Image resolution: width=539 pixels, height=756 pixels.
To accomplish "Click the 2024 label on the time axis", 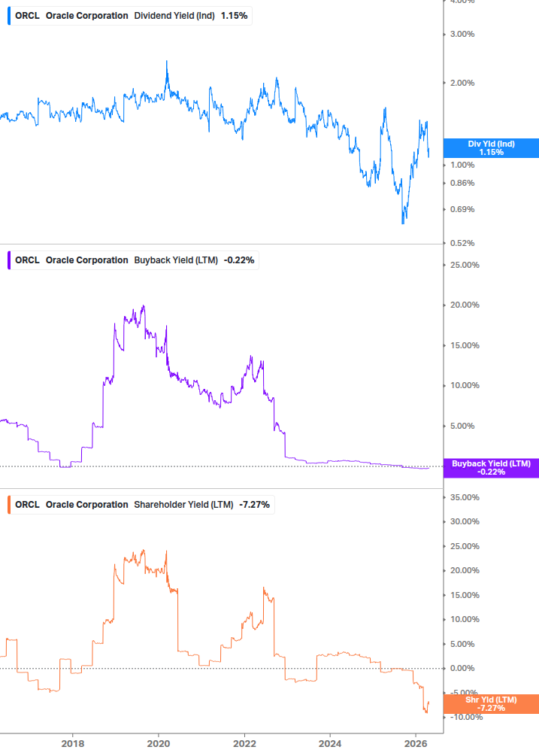I will point(331,743).
